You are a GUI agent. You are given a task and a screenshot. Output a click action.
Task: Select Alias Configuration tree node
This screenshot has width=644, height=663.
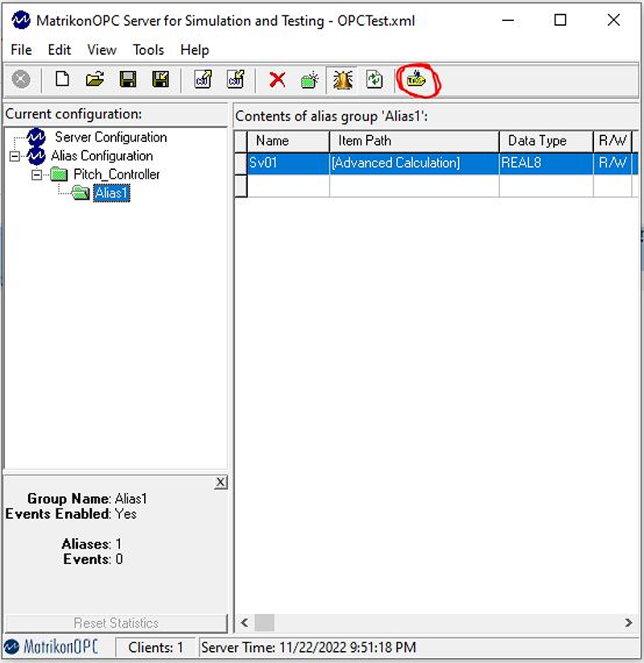pyautogui.click(x=102, y=155)
